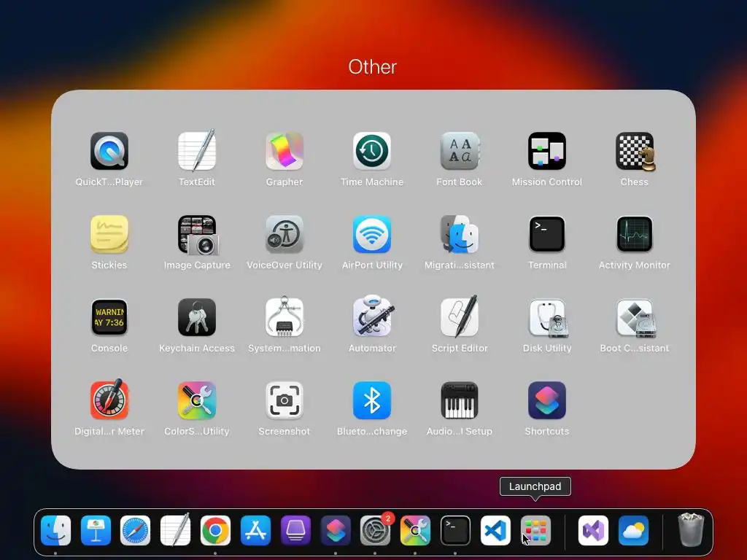This screenshot has width=747, height=560.
Task: Open Safari in the Dock
Action: tap(135, 531)
